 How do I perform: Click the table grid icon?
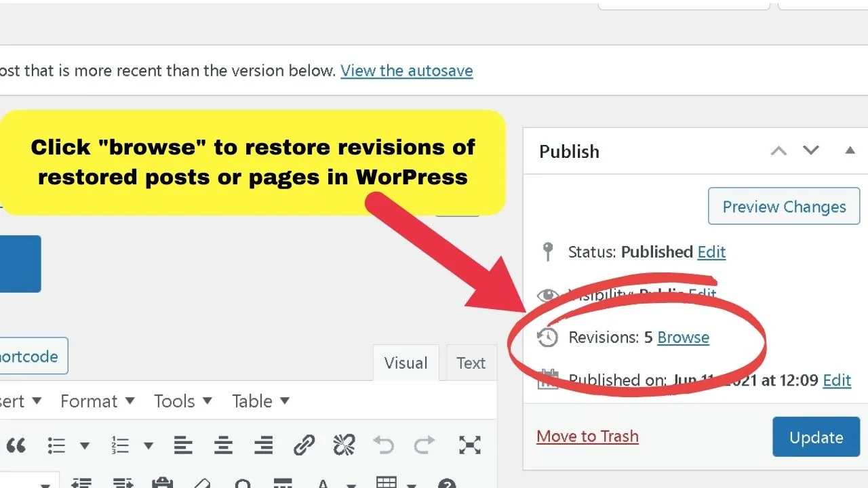pyautogui.click(x=387, y=483)
